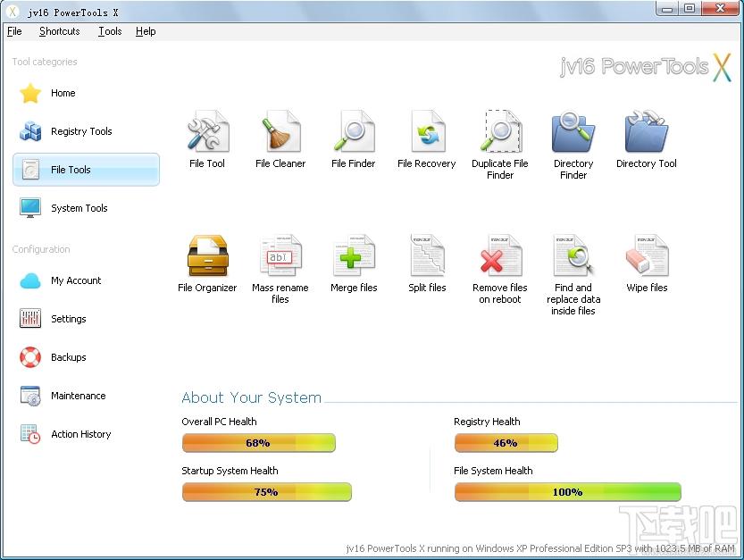Screen dimensions: 744x560
Task: Open the Directory Tool icon
Action: (647, 131)
